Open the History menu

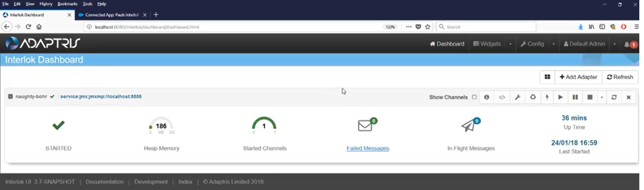[46, 4]
